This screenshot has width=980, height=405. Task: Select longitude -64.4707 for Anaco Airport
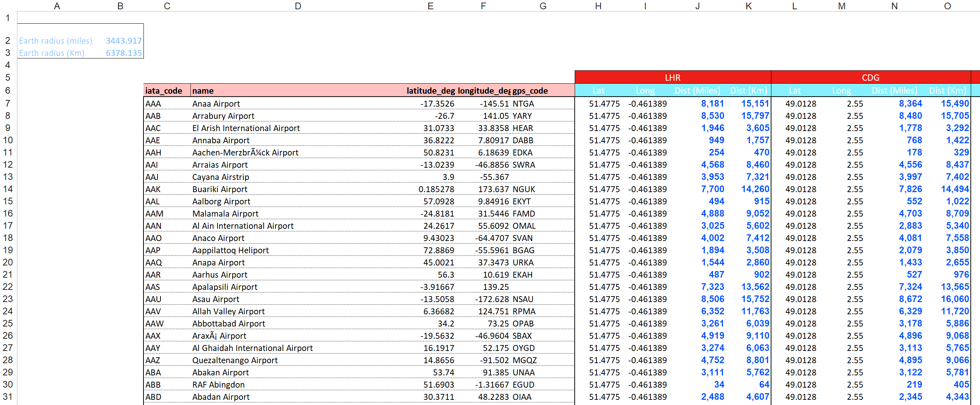click(x=483, y=238)
